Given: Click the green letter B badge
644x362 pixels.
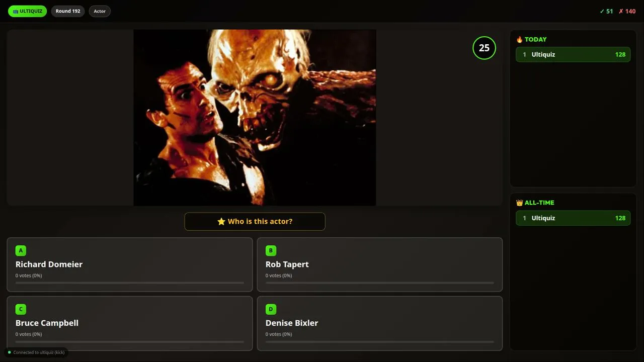Looking at the screenshot, I should 271,250.
